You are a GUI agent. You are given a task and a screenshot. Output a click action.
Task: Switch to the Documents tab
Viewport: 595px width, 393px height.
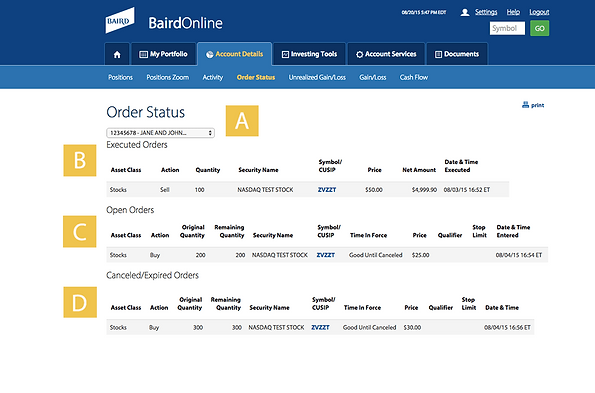coord(457,54)
